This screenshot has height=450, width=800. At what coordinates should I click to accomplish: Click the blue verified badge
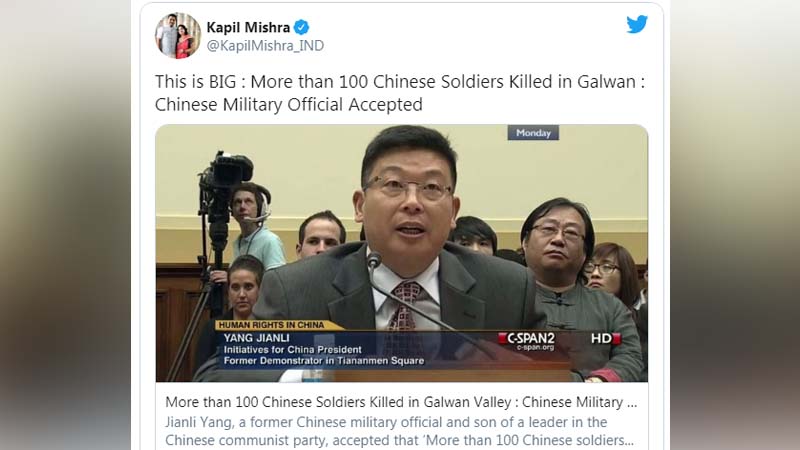(x=302, y=27)
